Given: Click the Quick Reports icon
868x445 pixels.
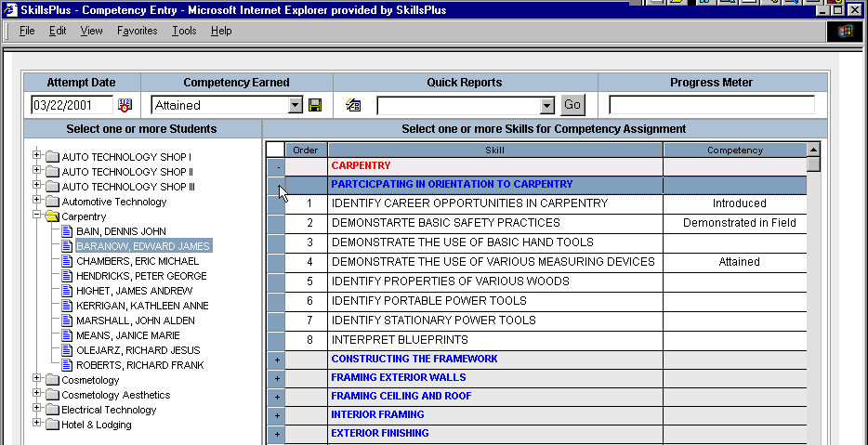Looking at the screenshot, I should tap(353, 105).
